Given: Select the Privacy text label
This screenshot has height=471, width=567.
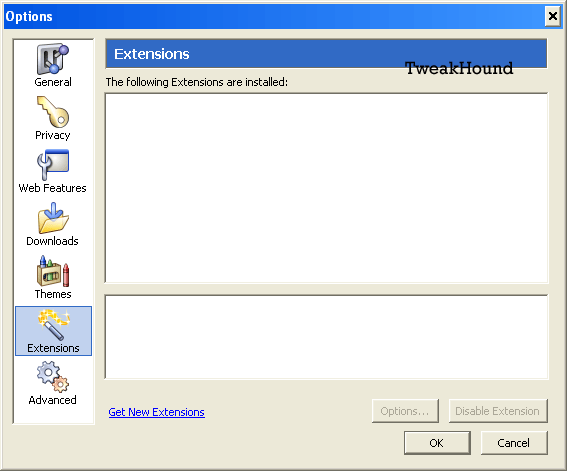Looking at the screenshot, I should [x=52, y=135].
